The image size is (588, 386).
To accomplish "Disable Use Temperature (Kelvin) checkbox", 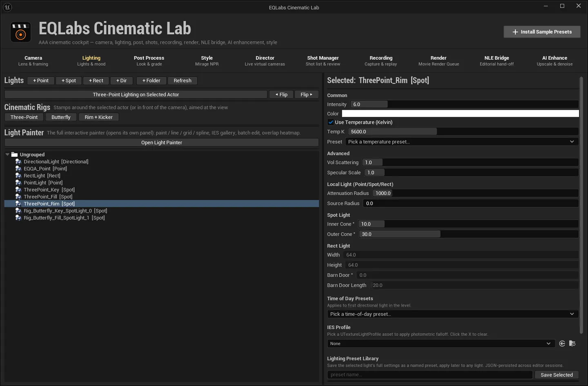I will click(331, 122).
